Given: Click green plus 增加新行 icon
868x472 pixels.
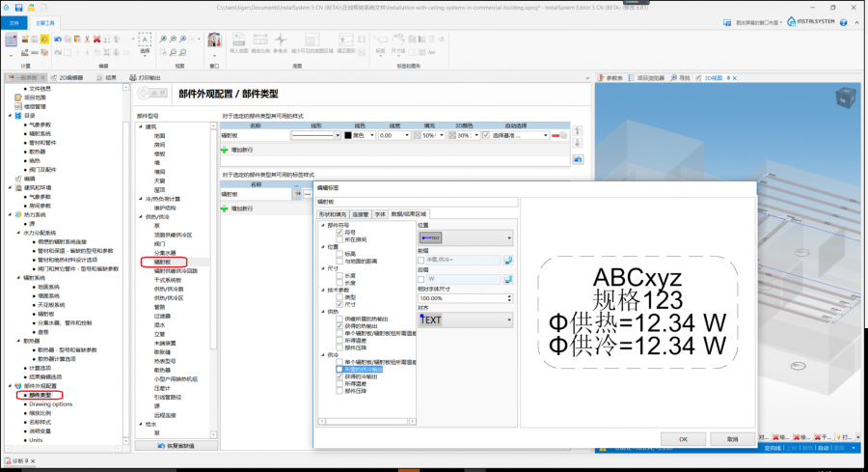Looking at the screenshot, I should coord(227,151).
